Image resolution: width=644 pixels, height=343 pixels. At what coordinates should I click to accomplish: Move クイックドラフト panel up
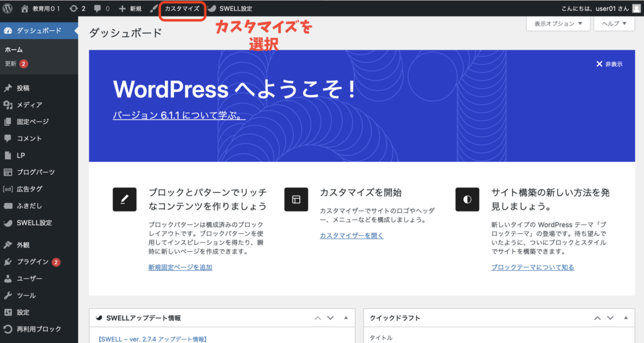point(597,318)
